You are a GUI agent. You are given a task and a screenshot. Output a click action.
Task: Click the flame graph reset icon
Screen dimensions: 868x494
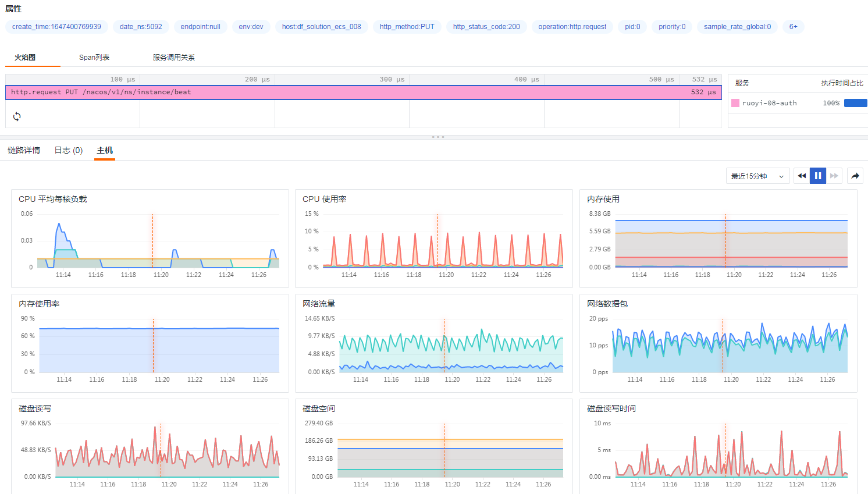coord(17,116)
